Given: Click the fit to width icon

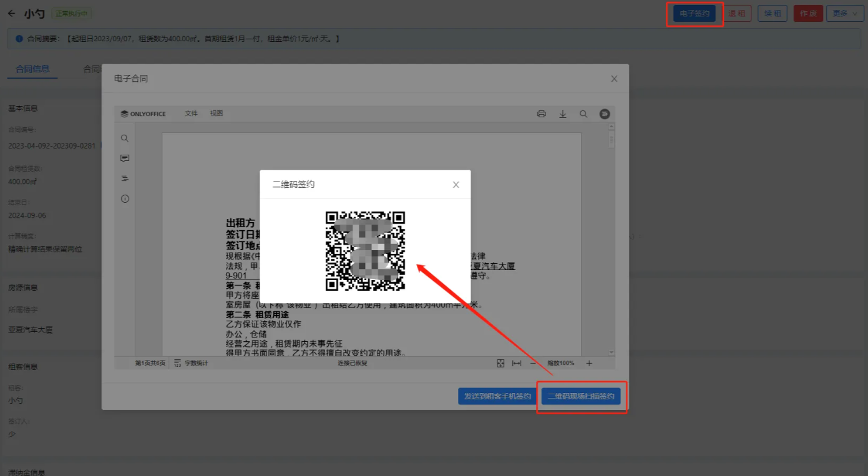Looking at the screenshot, I should tap(517, 363).
